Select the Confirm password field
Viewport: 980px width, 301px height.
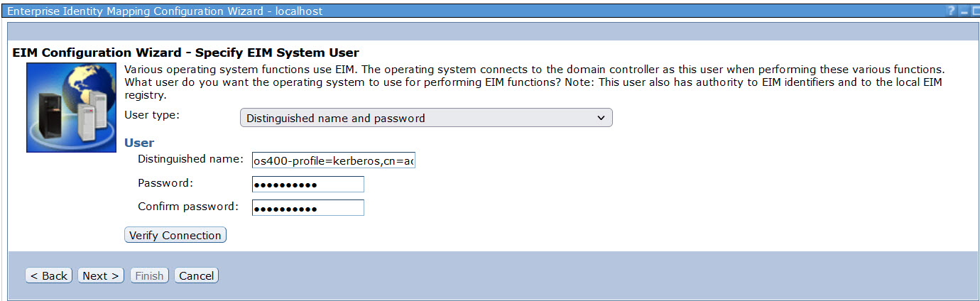coord(307,208)
